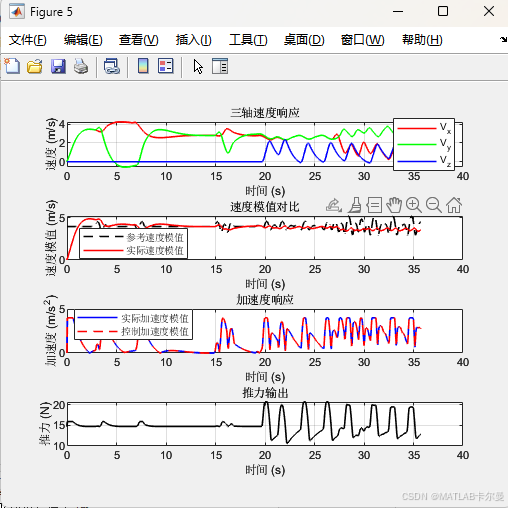Open the 文件(F) menu
The height and width of the screenshot is (508, 508).
27,40
